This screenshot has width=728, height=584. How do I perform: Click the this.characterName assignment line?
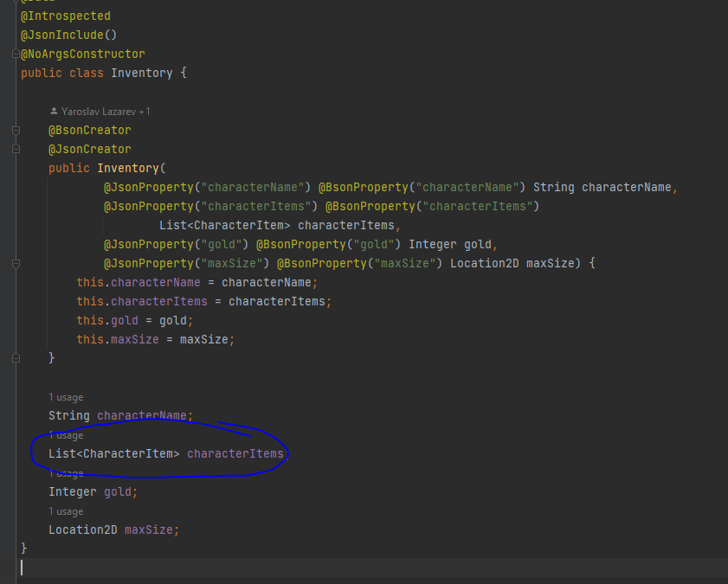pos(196,283)
